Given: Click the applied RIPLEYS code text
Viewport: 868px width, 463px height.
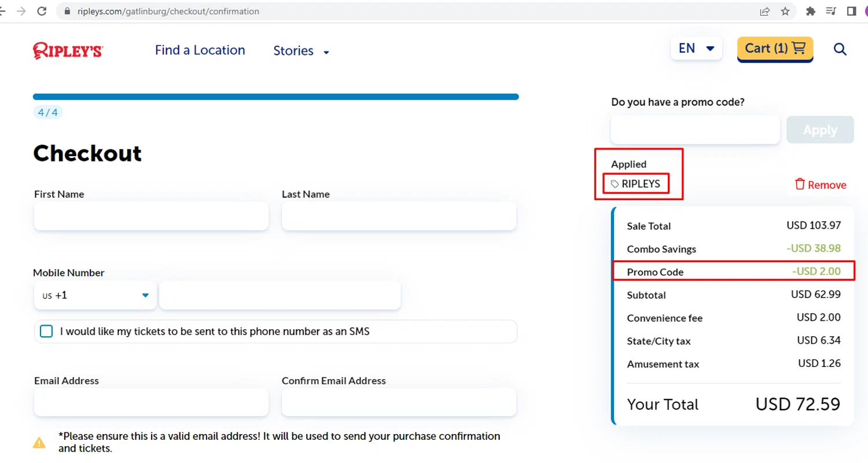Looking at the screenshot, I should pyautogui.click(x=641, y=184).
